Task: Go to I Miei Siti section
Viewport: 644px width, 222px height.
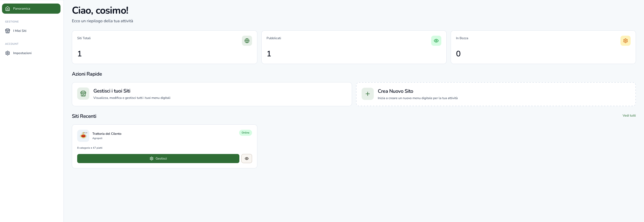Action: [x=20, y=31]
